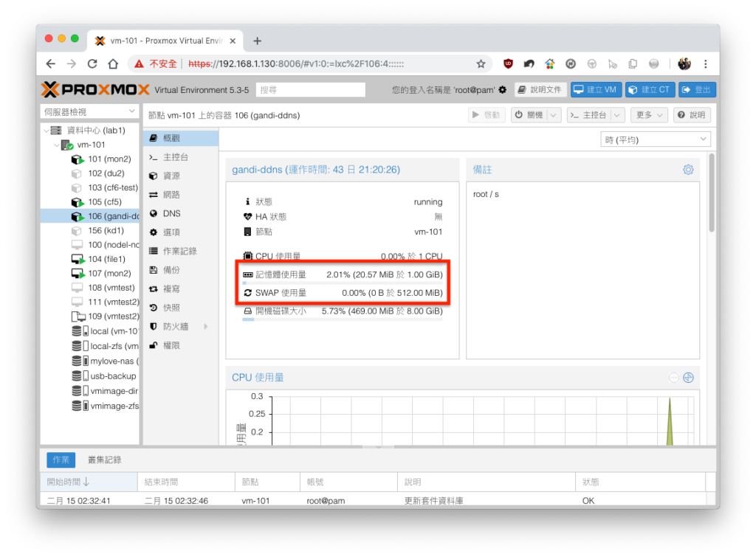The height and width of the screenshot is (557, 756).
Task: Click the gear icon beside root@pam
Action: tap(502, 89)
